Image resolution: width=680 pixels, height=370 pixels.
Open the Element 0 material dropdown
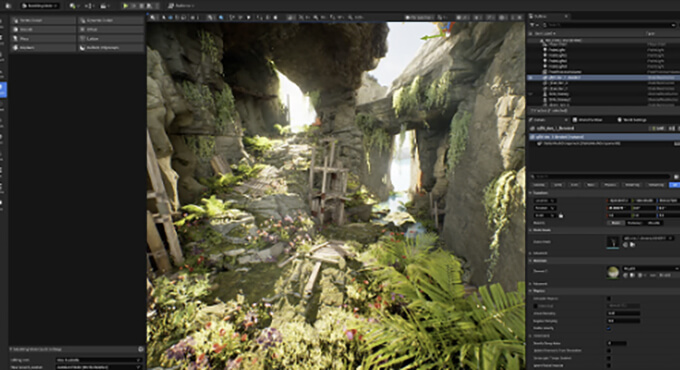pyautogui.click(x=651, y=268)
